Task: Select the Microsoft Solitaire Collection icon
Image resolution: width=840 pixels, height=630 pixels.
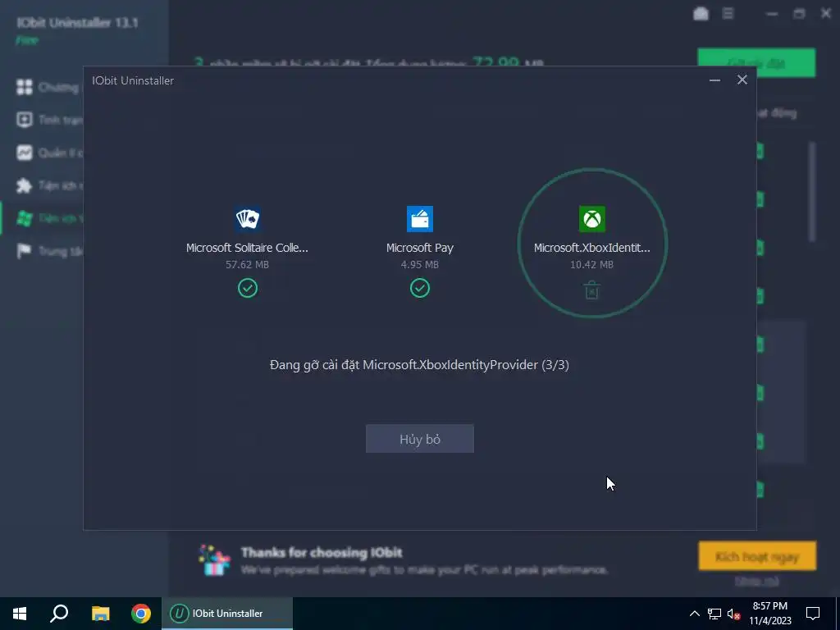Action: [x=248, y=218]
